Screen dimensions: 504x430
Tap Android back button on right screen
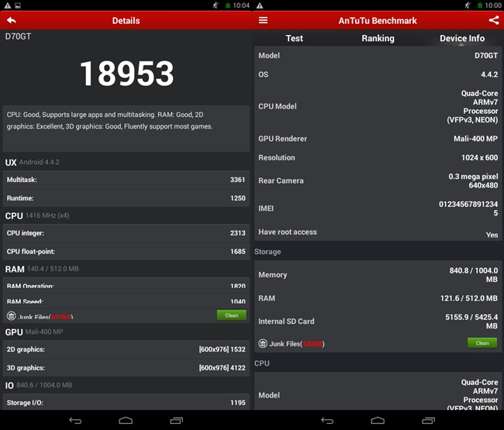pyautogui.click(x=327, y=421)
